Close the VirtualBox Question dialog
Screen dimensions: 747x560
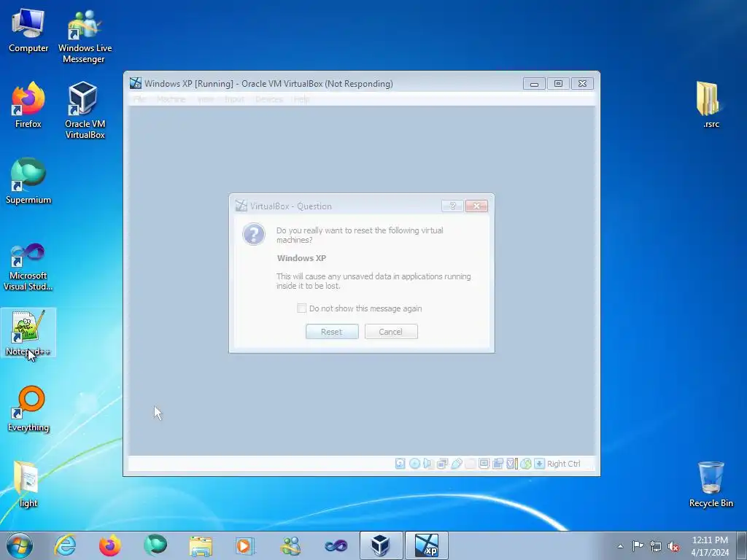(476, 206)
